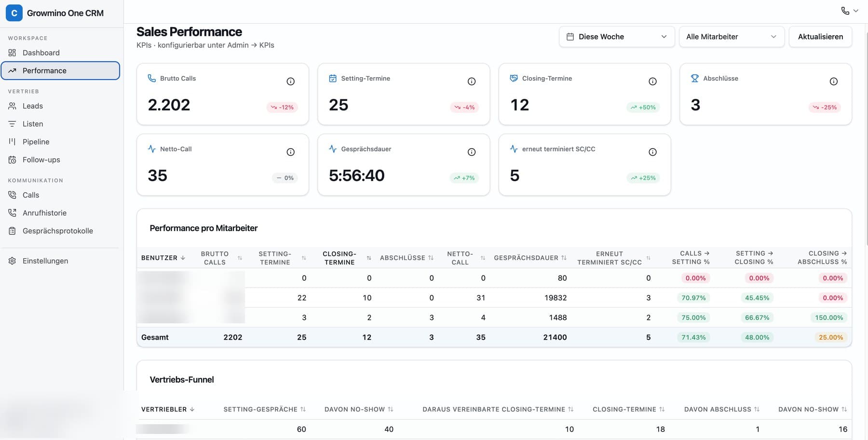Click the Aktualisieren button

820,37
